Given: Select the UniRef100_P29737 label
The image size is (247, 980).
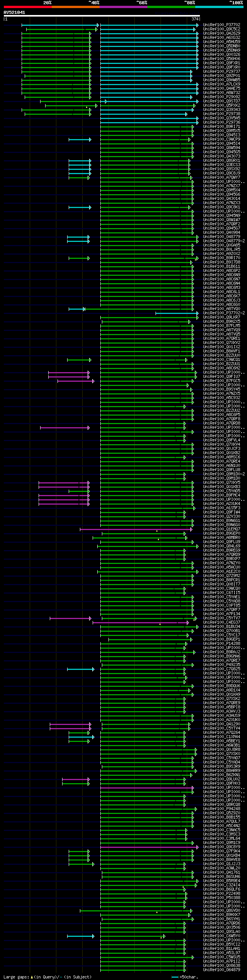Looking at the screenshot, I should (x=222, y=71).
